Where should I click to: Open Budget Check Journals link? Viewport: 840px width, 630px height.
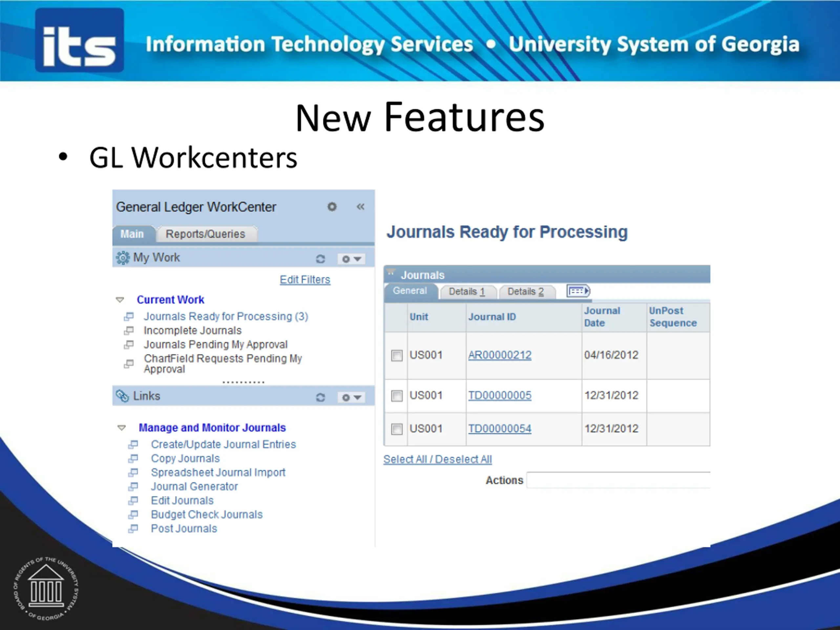click(x=207, y=514)
